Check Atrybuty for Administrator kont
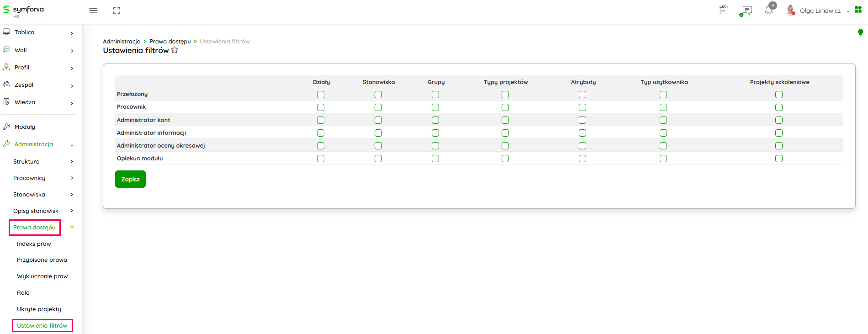The height and width of the screenshot is (334, 868). tap(582, 120)
